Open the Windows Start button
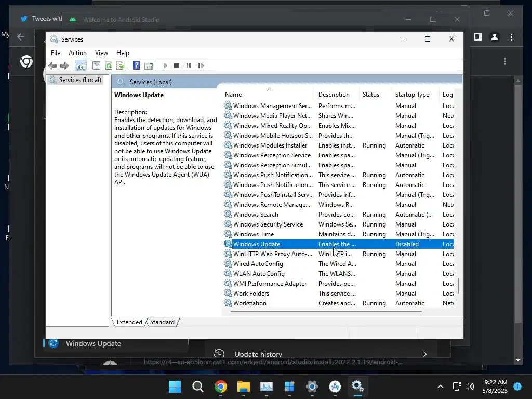 click(175, 387)
